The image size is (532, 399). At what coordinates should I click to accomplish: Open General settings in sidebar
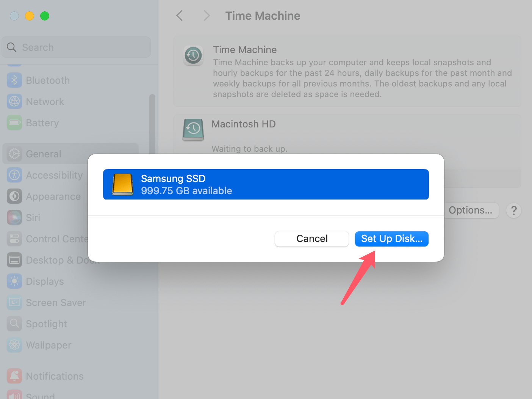coord(44,154)
